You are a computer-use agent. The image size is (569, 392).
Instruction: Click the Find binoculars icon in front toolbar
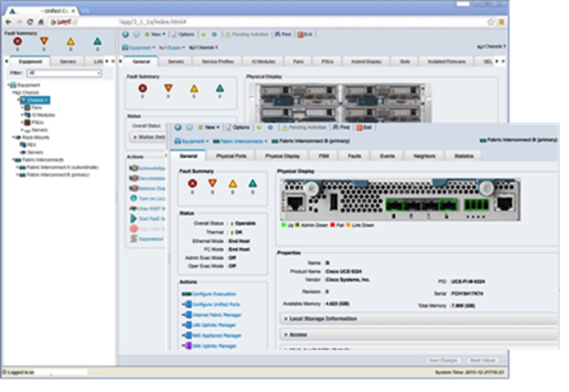pos(337,127)
